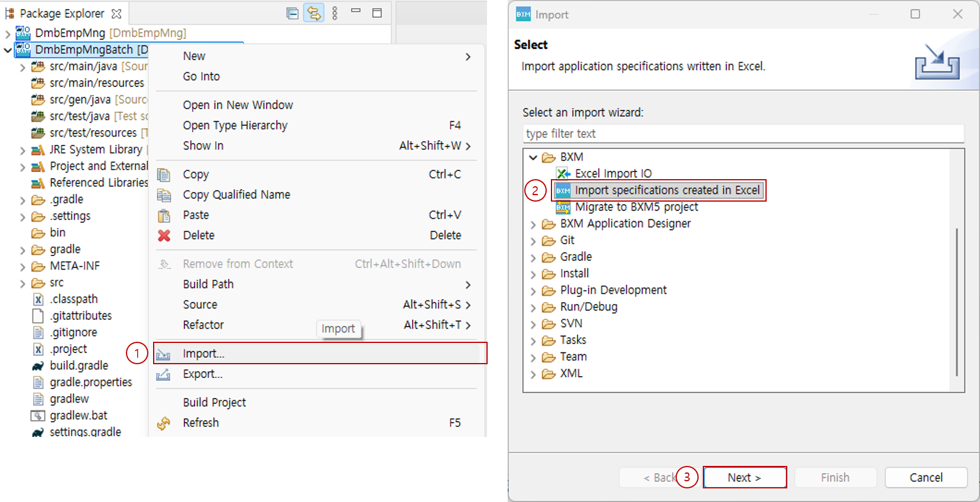
Task: Click the Next > button
Action: click(745, 477)
